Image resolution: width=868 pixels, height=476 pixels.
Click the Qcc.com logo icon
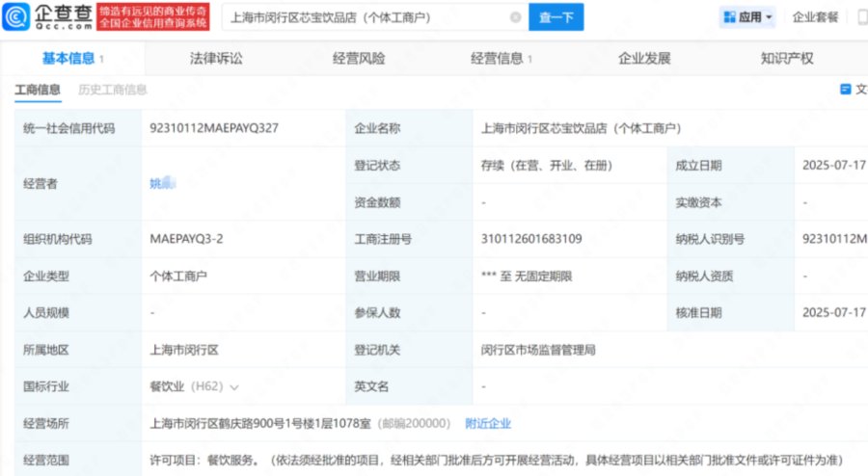[x=16, y=16]
